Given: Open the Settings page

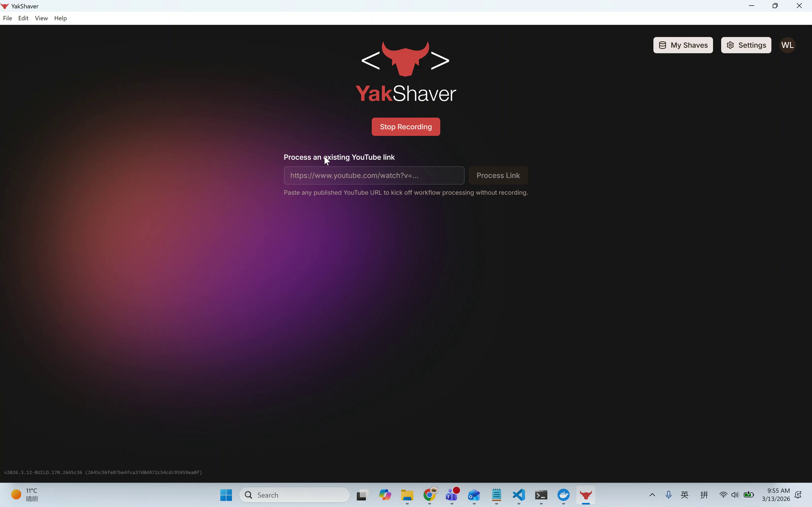Looking at the screenshot, I should [x=746, y=45].
